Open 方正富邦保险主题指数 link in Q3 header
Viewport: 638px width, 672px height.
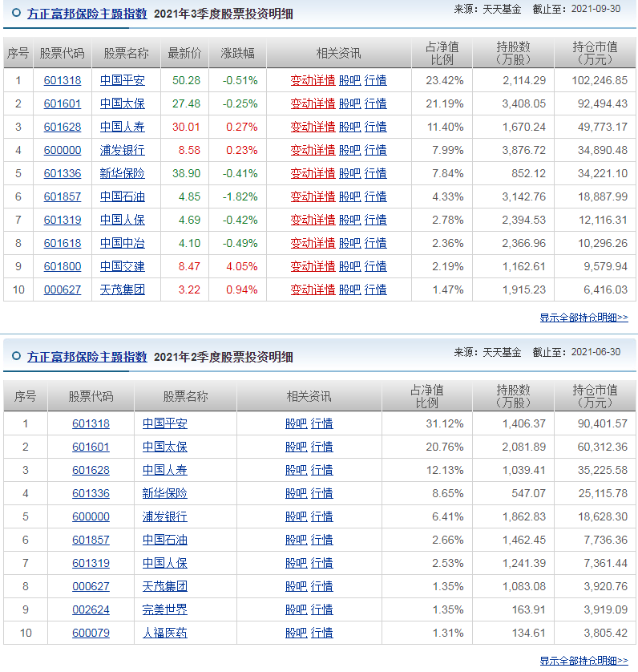pyautogui.click(x=87, y=14)
